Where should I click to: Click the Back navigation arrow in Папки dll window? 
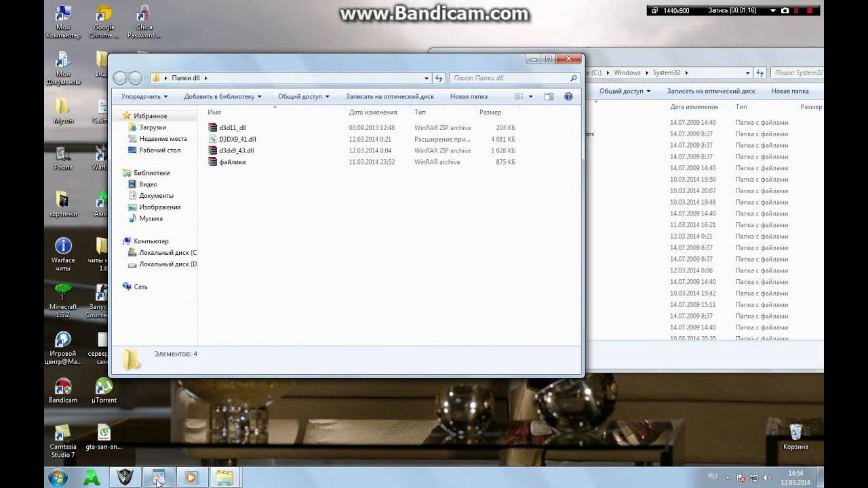pos(120,78)
